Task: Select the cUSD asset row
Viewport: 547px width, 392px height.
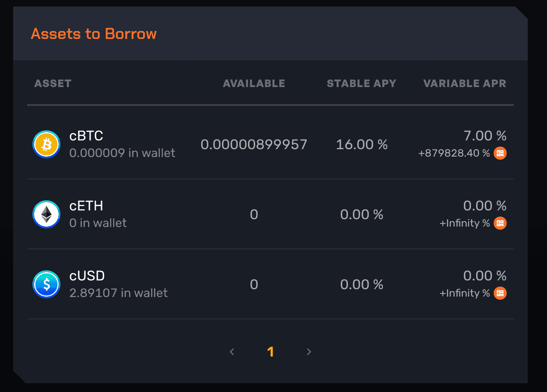Action: click(x=270, y=284)
